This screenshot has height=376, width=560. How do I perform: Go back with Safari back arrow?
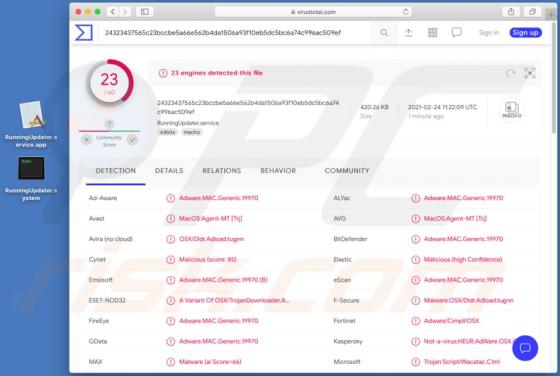click(113, 12)
